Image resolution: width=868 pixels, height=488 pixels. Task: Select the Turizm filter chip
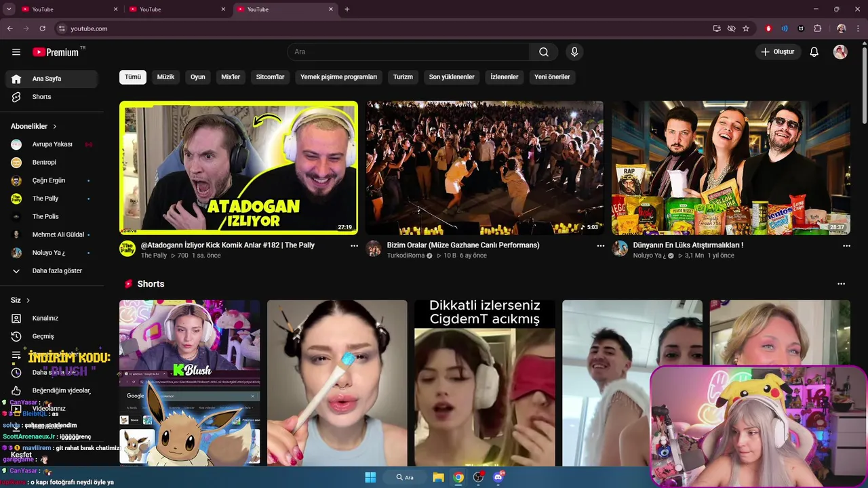403,77
